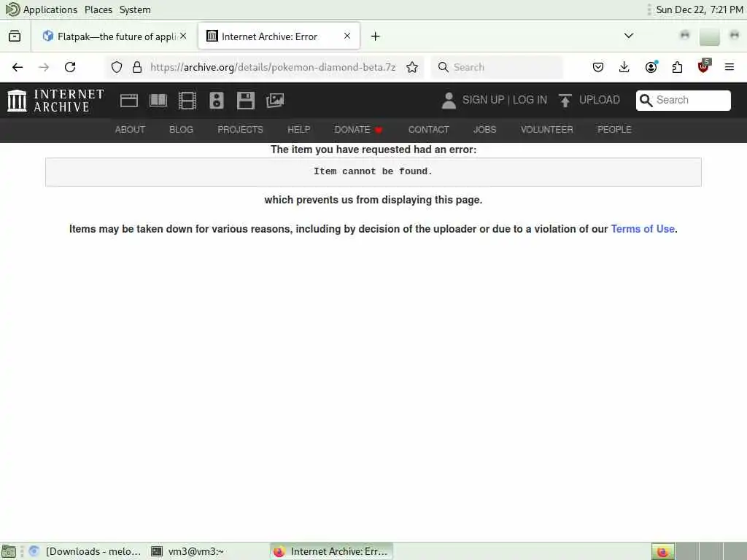The height and width of the screenshot is (560, 747).
Task: Switch to the vm3@vm3 terminal taskbar window
Action: tap(187, 551)
